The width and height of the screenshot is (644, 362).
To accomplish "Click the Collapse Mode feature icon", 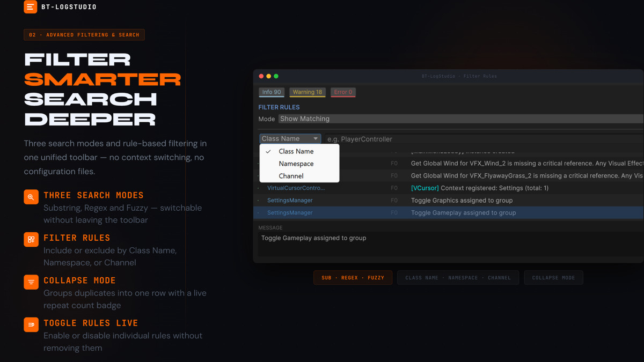I will coord(31,282).
